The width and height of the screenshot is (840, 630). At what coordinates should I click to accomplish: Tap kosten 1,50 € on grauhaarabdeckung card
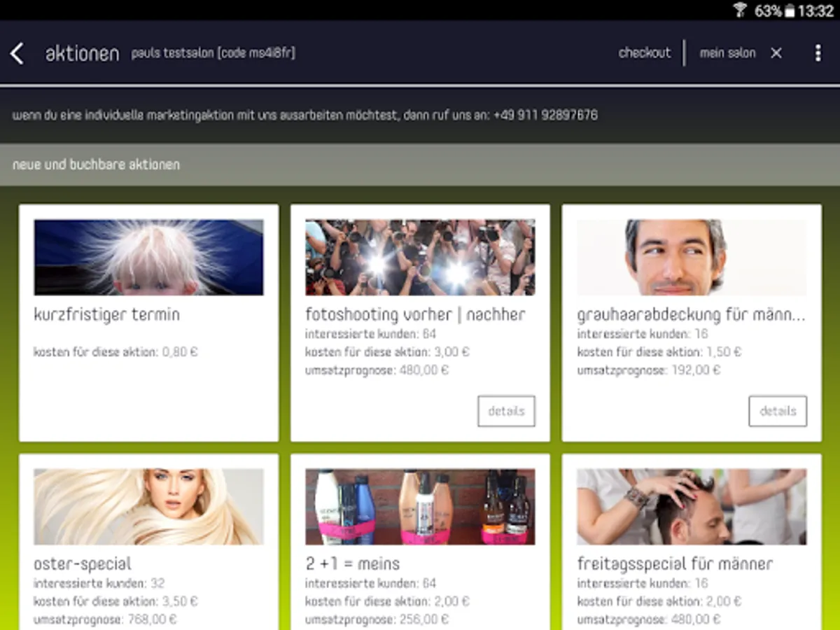point(659,352)
